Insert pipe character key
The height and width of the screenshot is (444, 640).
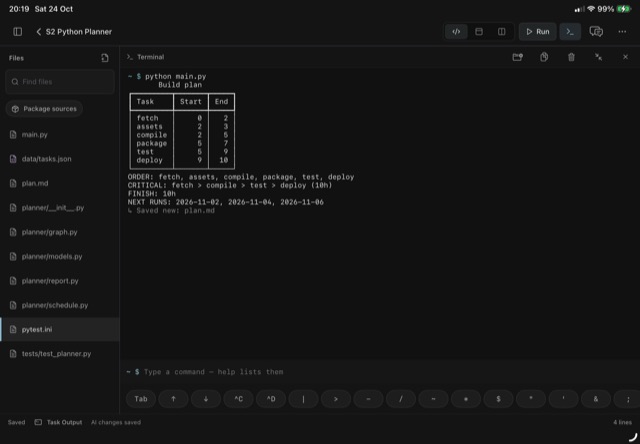[x=303, y=399]
